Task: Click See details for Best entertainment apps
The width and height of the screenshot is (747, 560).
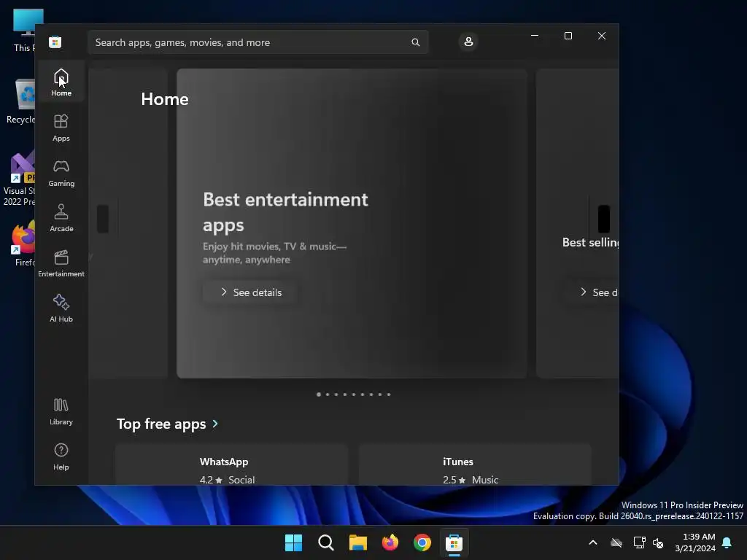Action: click(251, 292)
